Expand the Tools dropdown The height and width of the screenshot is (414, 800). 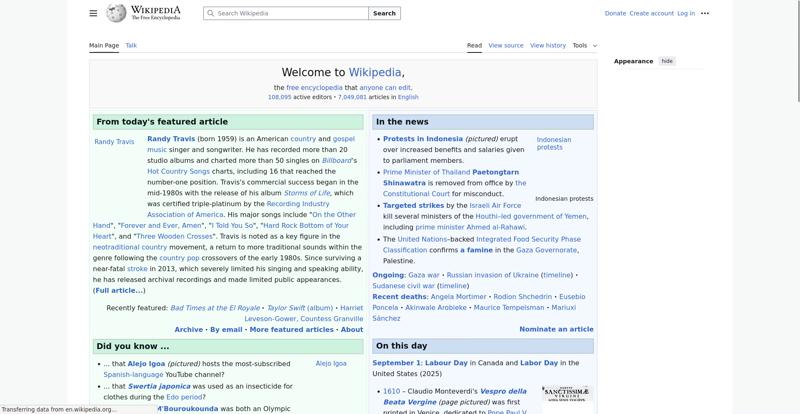(x=584, y=45)
